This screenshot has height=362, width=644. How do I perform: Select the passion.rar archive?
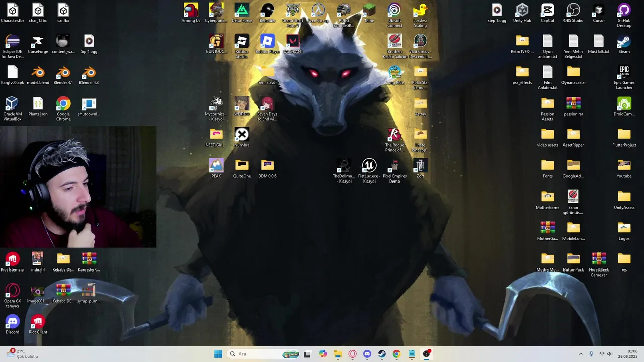coord(573,107)
